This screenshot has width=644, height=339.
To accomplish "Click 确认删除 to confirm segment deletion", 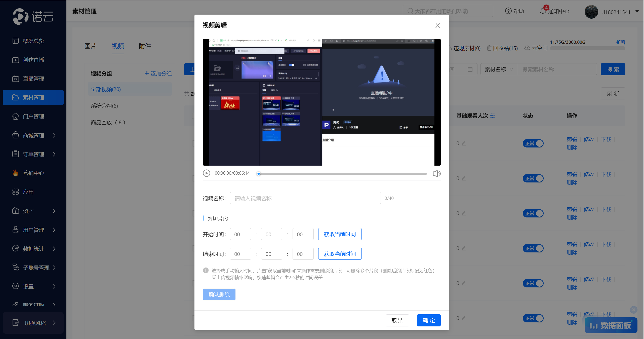I will (219, 294).
